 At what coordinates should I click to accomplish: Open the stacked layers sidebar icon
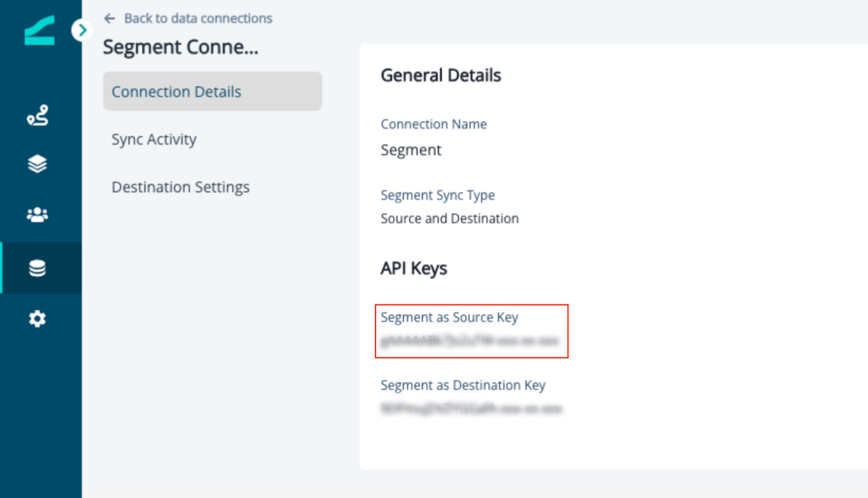(37, 164)
